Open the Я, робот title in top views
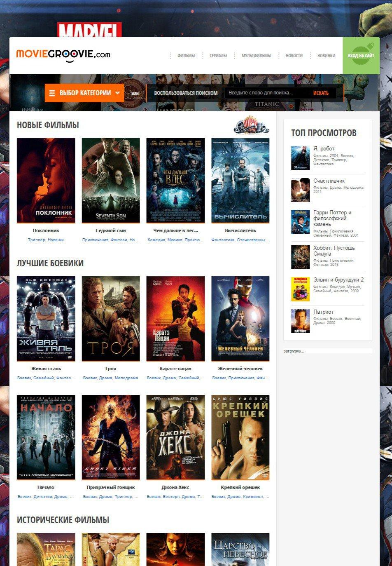Viewport: 392px width, 566px height. (324, 148)
